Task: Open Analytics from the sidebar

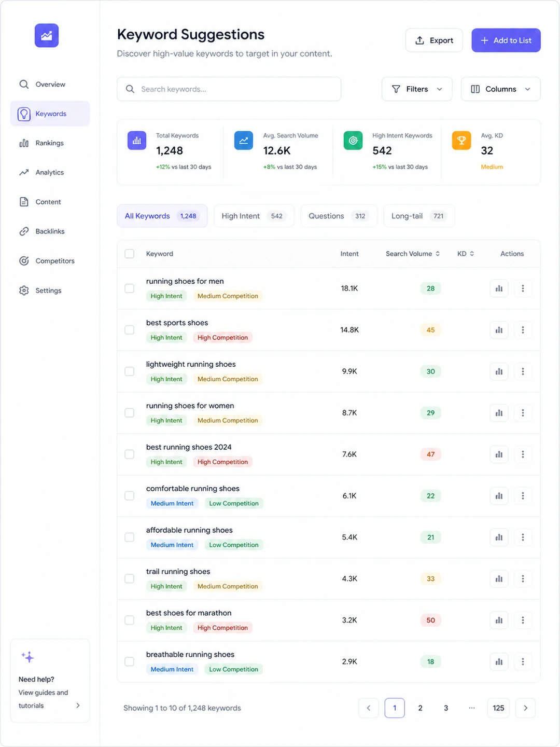Action: pyautogui.click(x=50, y=172)
